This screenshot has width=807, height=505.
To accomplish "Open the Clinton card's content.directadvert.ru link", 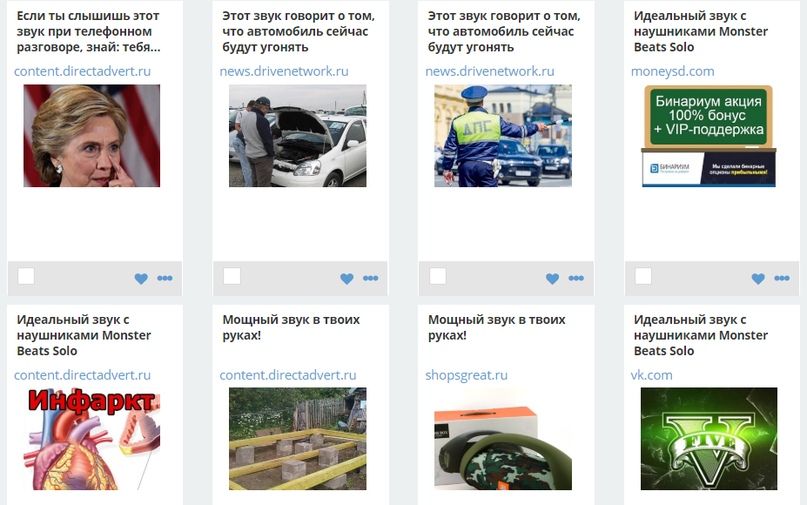I will [x=82, y=71].
